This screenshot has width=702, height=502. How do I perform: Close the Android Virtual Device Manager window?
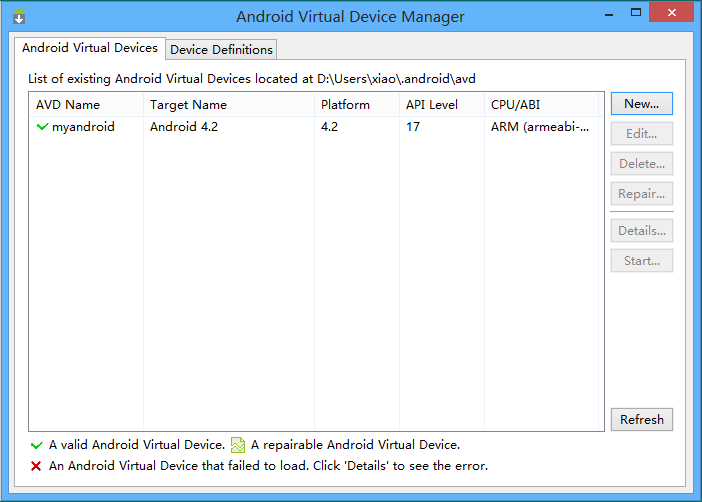(671, 12)
